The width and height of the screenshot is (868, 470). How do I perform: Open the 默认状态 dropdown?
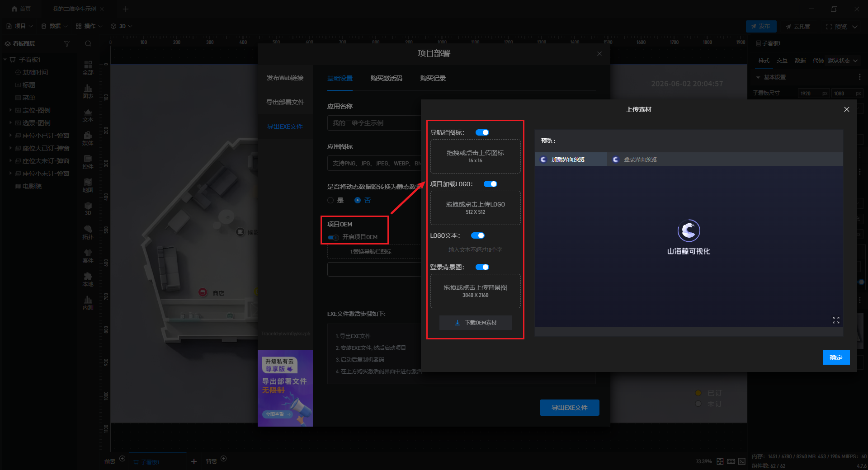click(x=843, y=61)
